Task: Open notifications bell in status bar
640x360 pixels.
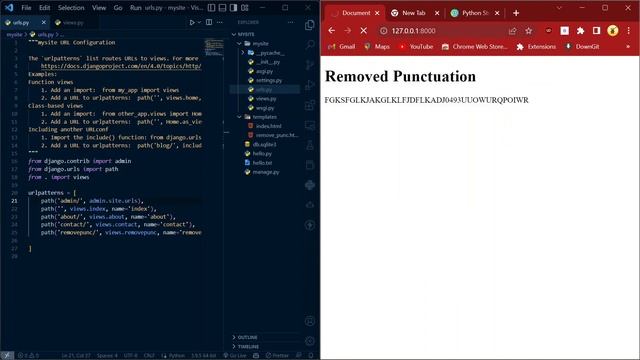Action: tap(311, 356)
